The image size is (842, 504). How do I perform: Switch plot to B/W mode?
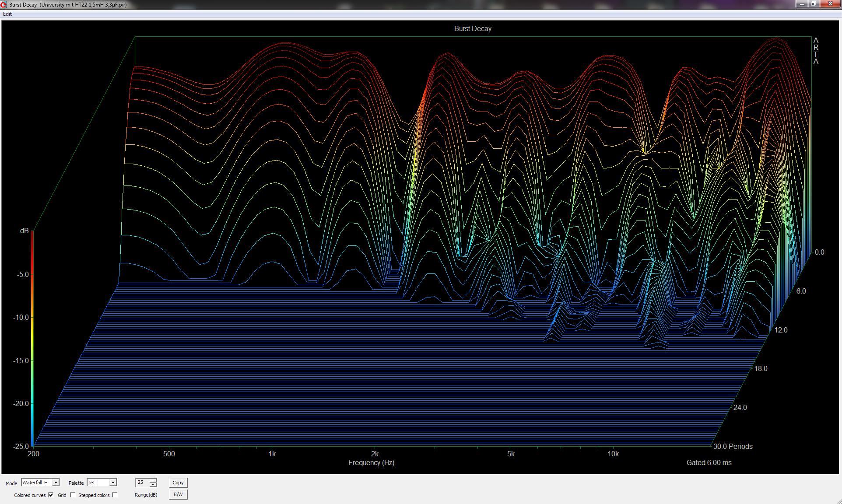tap(178, 494)
